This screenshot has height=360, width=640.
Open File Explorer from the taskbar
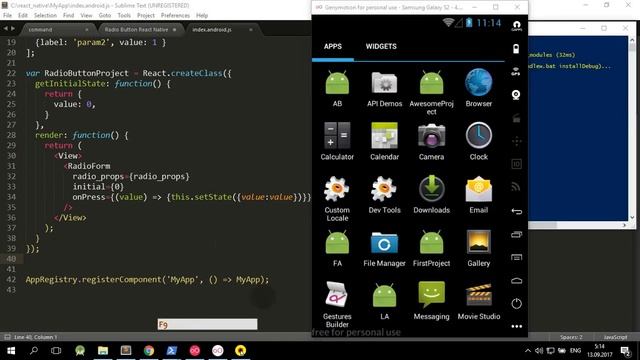[x=103, y=351]
